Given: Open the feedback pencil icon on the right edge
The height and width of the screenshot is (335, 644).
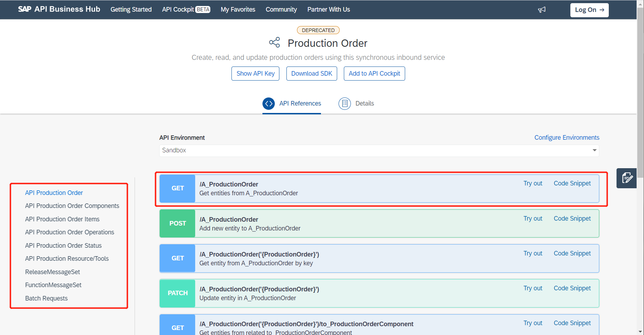Looking at the screenshot, I should pos(627,178).
